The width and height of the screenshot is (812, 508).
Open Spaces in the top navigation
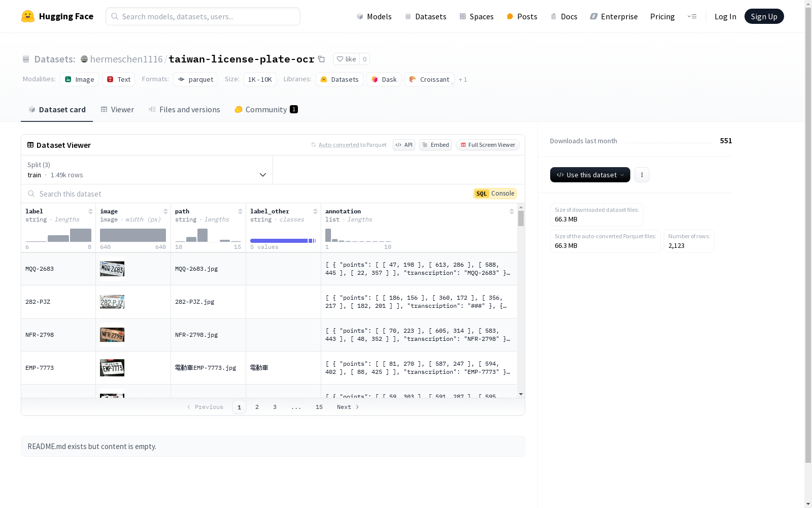coord(477,16)
